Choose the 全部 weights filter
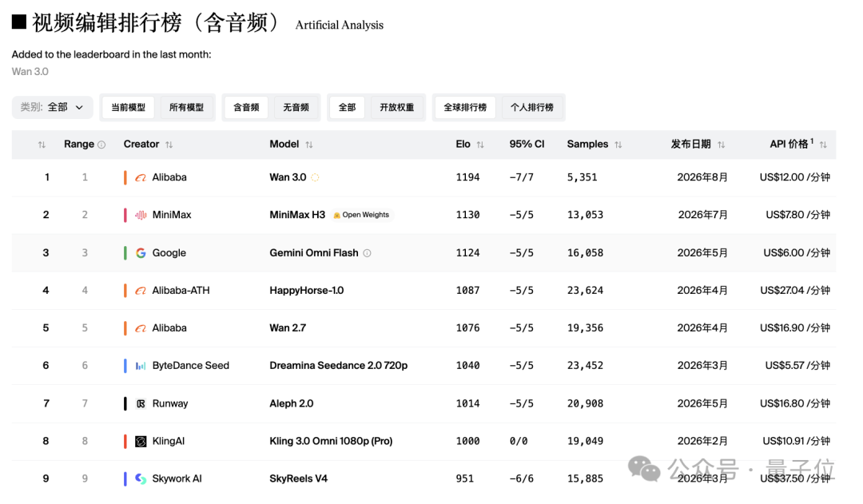The height and width of the screenshot is (504, 863). tap(348, 107)
